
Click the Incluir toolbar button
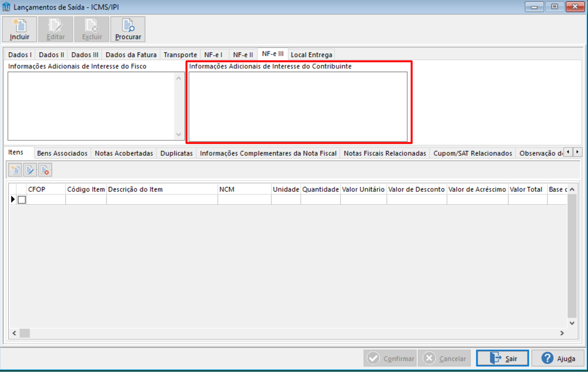20,29
